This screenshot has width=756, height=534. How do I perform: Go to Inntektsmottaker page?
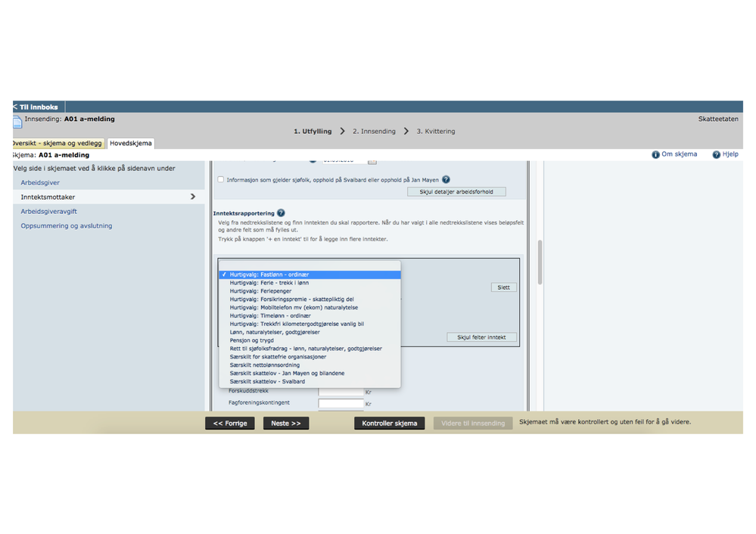(48, 197)
